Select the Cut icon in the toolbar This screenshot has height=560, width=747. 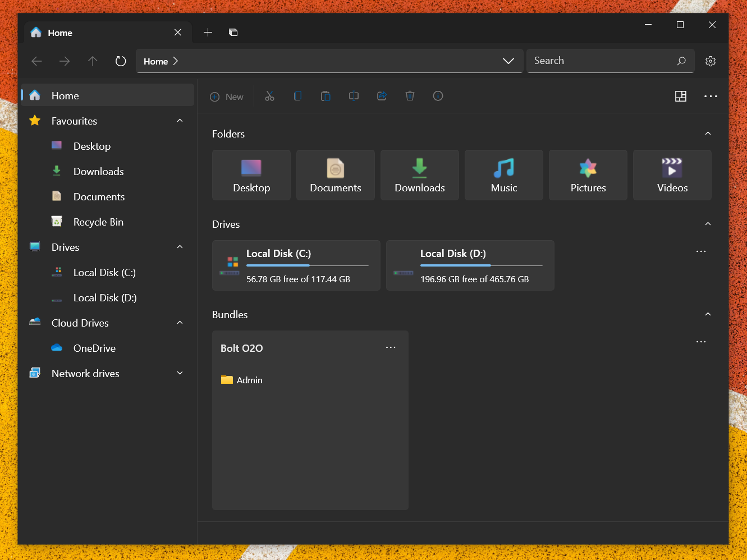pyautogui.click(x=269, y=96)
